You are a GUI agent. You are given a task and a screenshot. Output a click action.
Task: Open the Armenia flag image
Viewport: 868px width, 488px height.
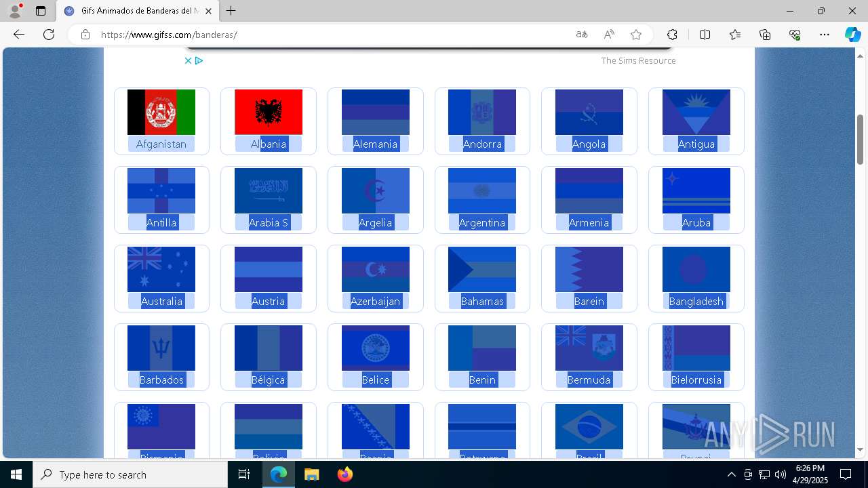[589, 191]
